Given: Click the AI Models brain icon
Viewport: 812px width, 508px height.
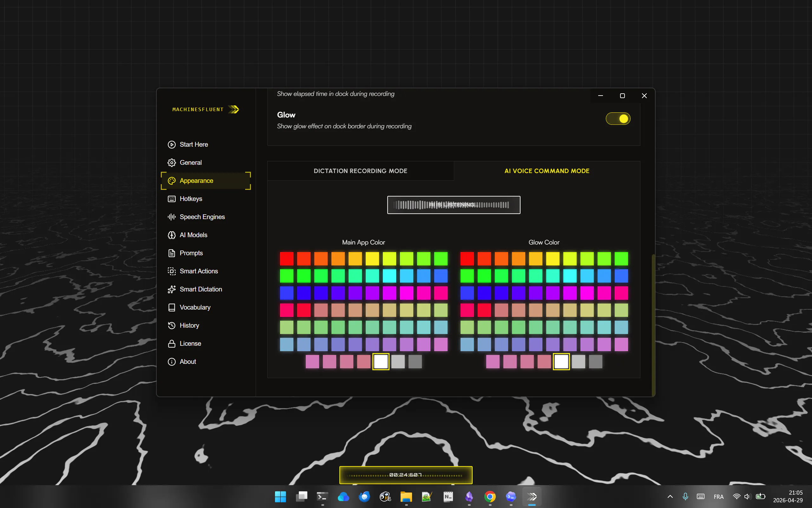Looking at the screenshot, I should pyautogui.click(x=172, y=235).
